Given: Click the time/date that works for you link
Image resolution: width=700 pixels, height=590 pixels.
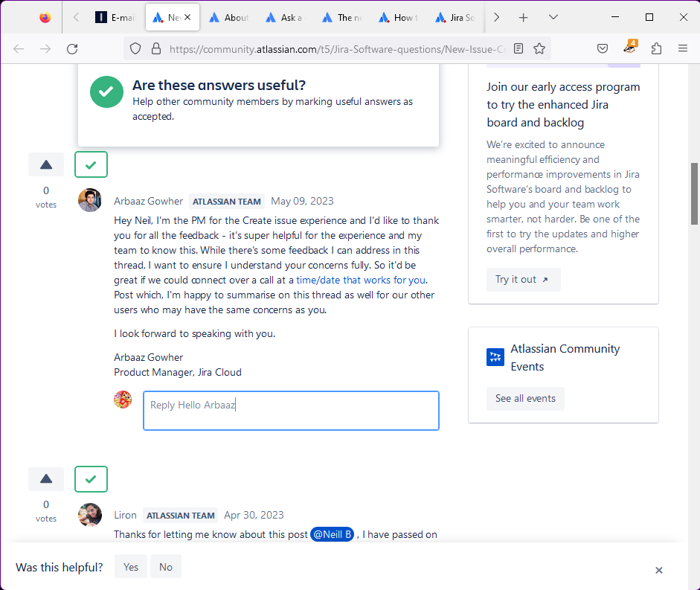Looking at the screenshot, I should click(x=361, y=280).
